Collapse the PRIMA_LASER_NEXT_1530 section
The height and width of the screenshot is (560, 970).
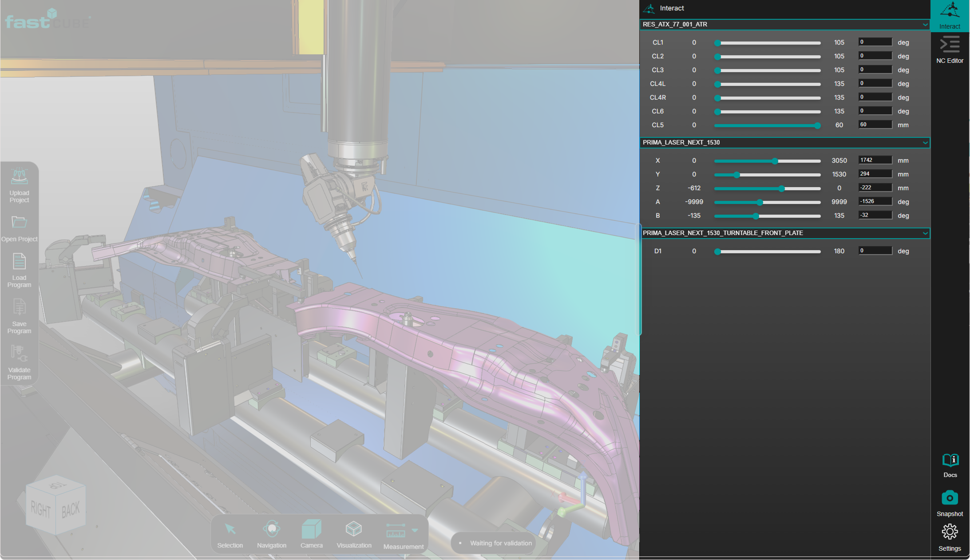925,143
